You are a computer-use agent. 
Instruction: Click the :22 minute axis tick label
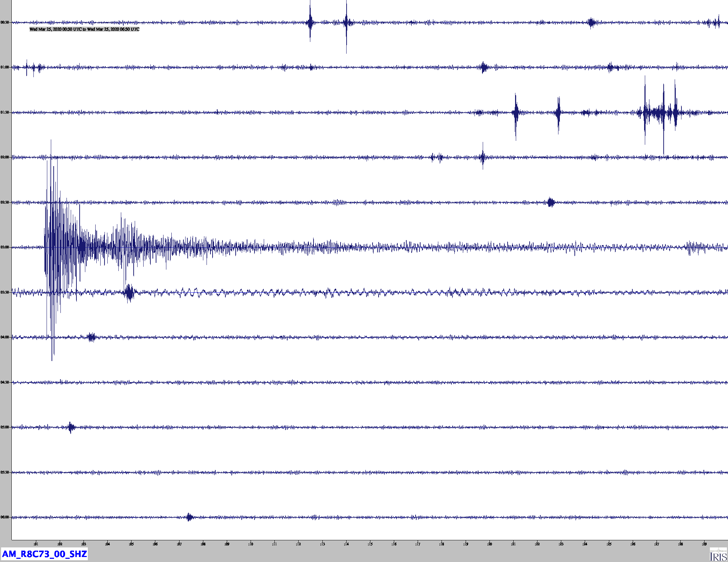click(x=537, y=544)
